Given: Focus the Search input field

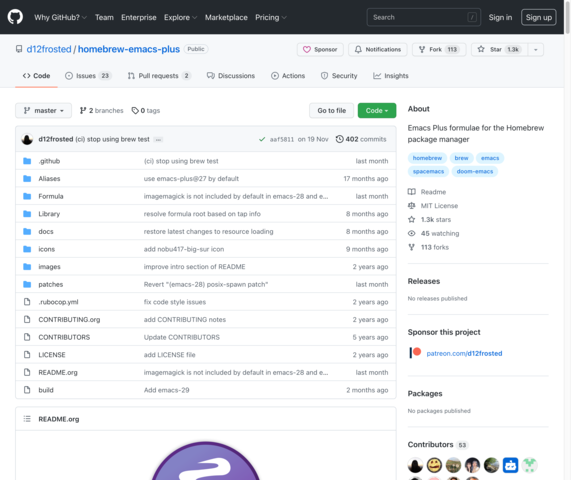Looking at the screenshot, I should [424, 17].
